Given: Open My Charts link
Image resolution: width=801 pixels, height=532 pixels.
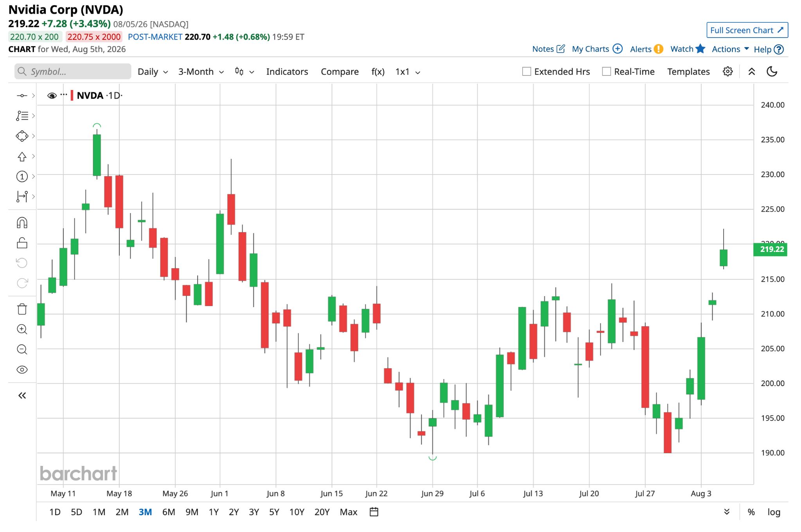Looking at the screenshot, I should (597, 49).
